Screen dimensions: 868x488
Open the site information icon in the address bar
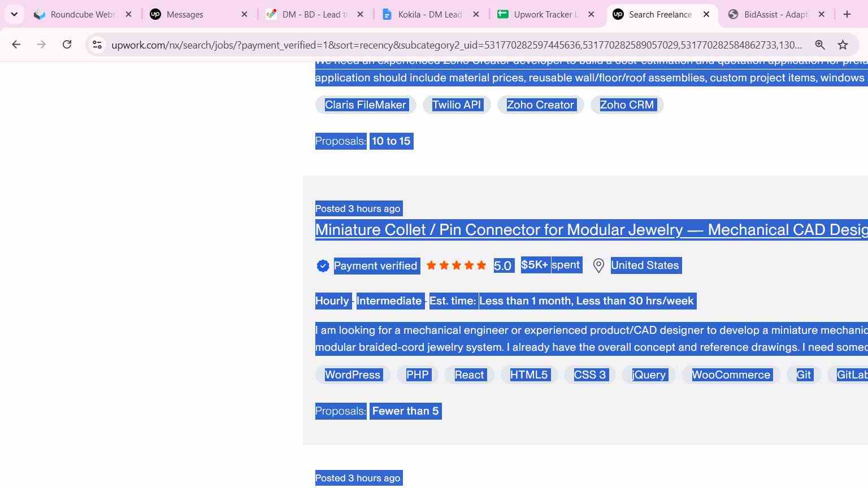pos(97,45)
